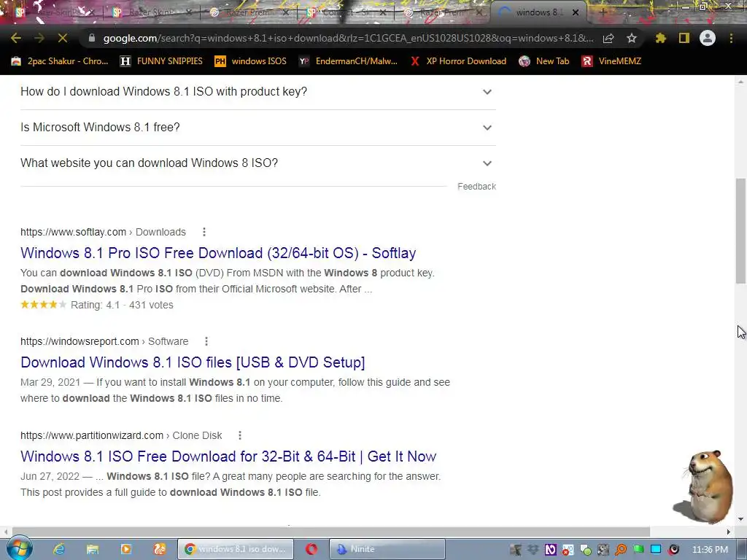This screenshot has height=560, width=747.
Task: Open the Chrome three-dot menu
Action: [x=731, y=38]
